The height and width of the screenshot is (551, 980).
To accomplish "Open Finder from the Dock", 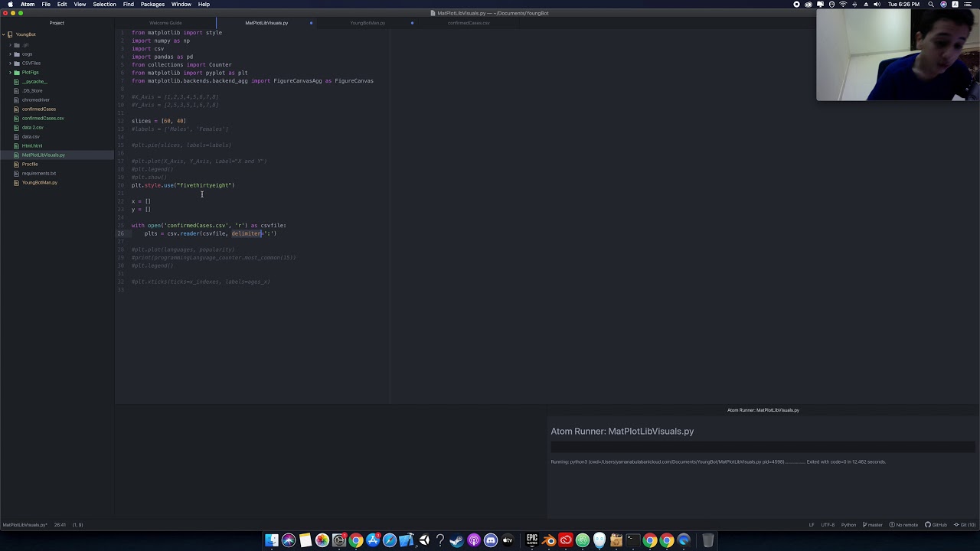I will [272, 541].
